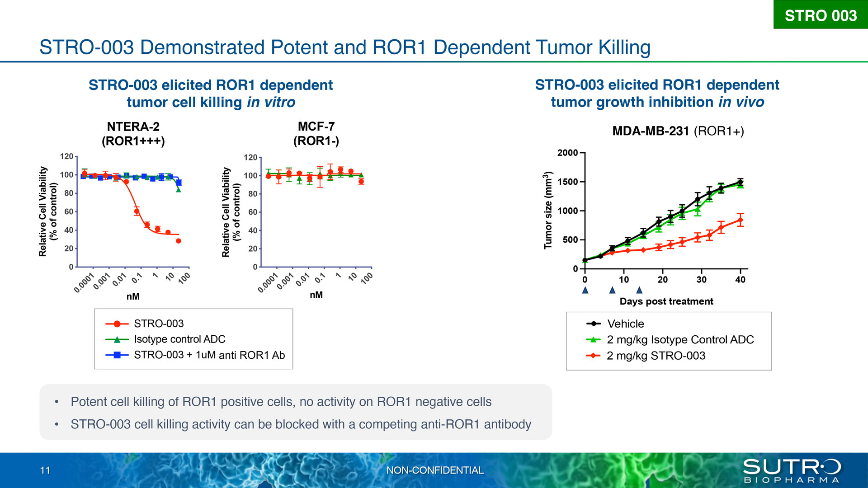The image size is (868, 488).
Task: Click the STRO-003 + 1uM anti ROR1 Ab label
Action: point(209,355)
